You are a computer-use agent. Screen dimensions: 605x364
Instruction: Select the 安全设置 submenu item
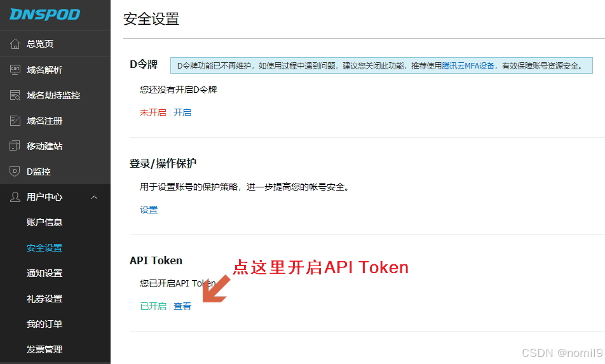(x=44, y=248)
